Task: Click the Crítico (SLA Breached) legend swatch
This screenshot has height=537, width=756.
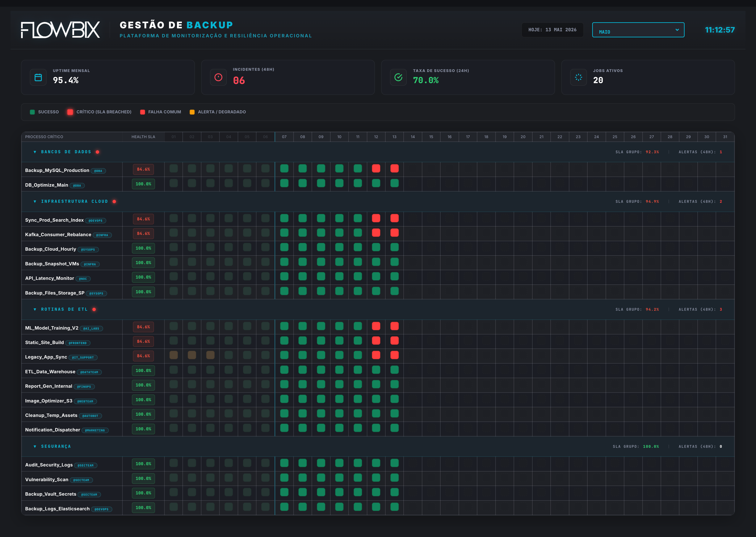Action: click(70, 112)
